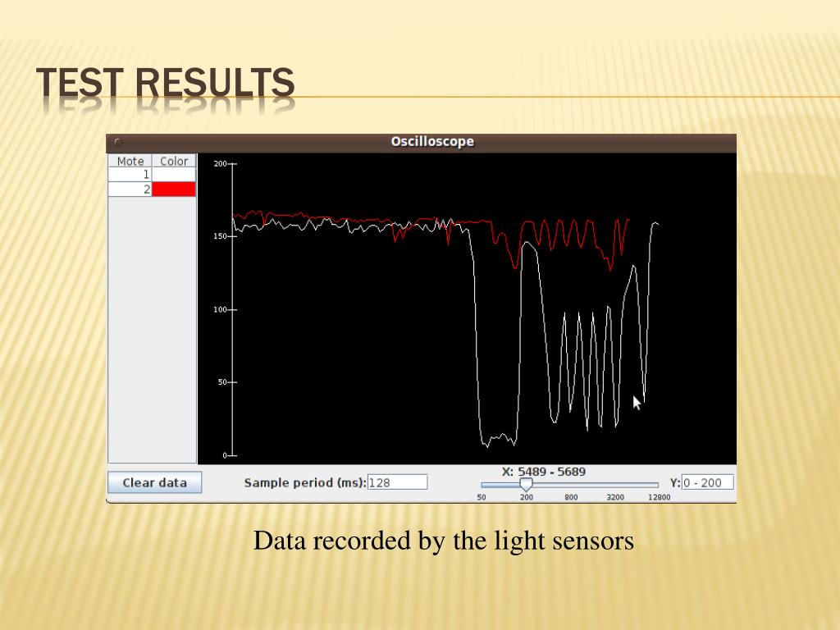Click the 100 label on the Y axis

tap(220, 309)
